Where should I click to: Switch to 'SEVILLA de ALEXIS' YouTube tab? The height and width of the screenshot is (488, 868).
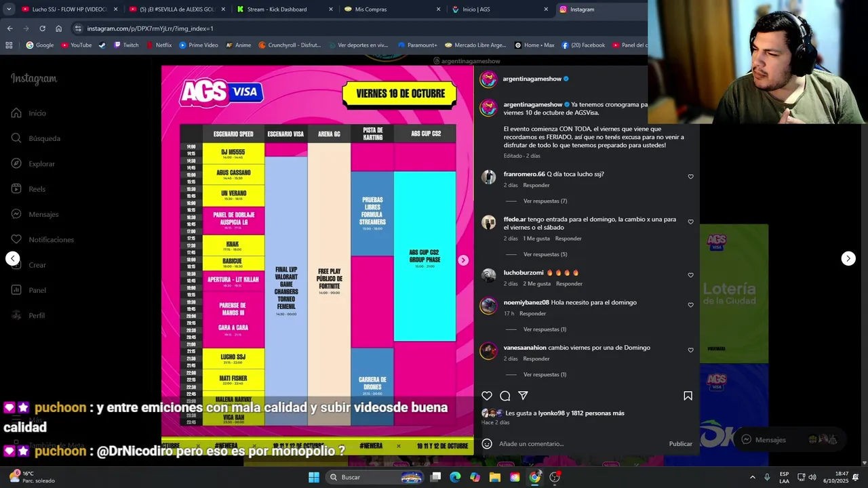[x=178, y=9]
